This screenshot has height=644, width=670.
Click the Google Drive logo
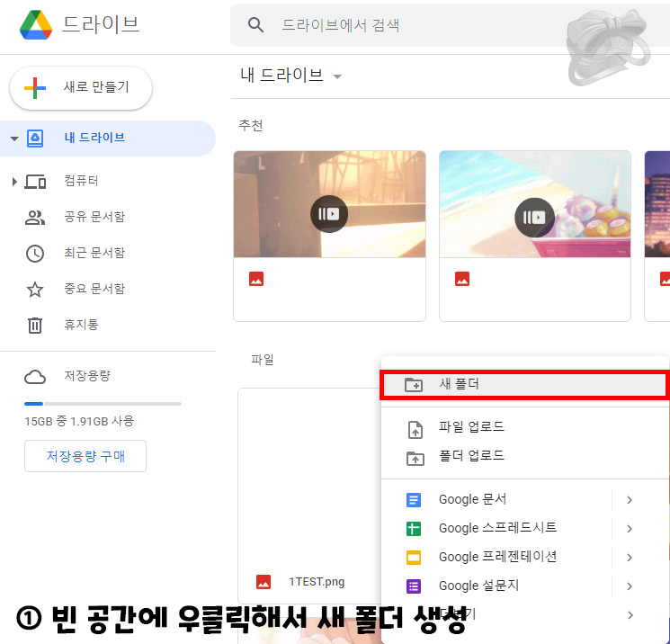[x=36, y=25]
